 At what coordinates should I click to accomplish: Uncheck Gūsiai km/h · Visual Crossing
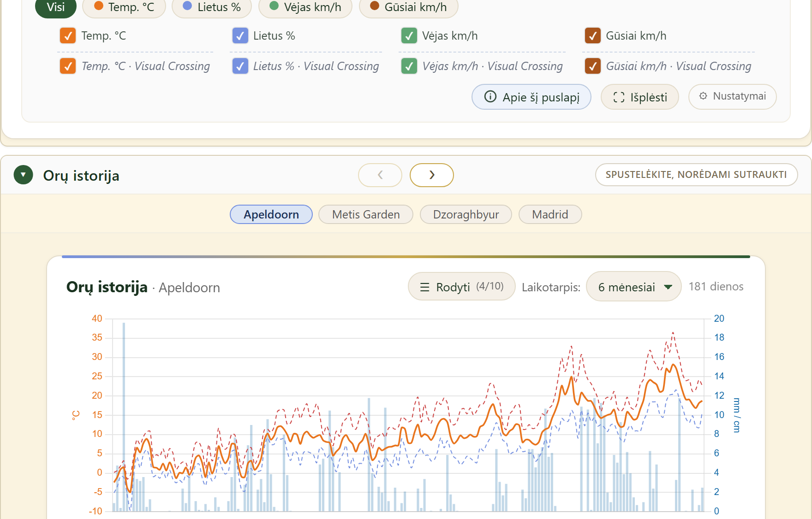pyautogui.click(x=592, y=66)
